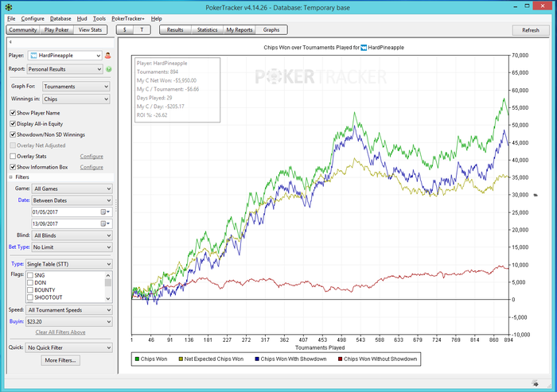557x392 pixels.
Task: Click the green help icon next to Report
Action: (x=108, y=69)
